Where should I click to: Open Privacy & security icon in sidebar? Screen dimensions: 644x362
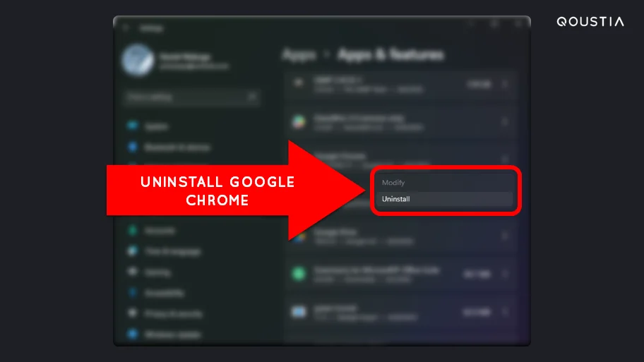132,313
